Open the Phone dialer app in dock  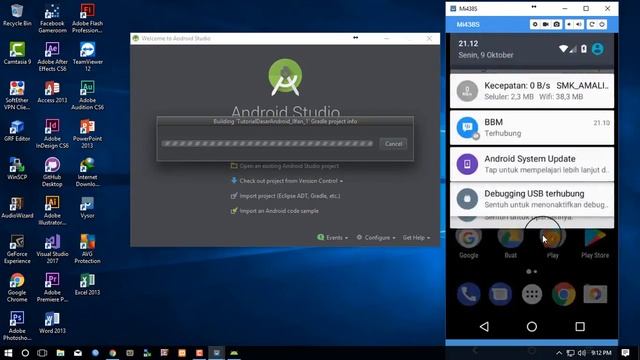(x=469, y=294)
